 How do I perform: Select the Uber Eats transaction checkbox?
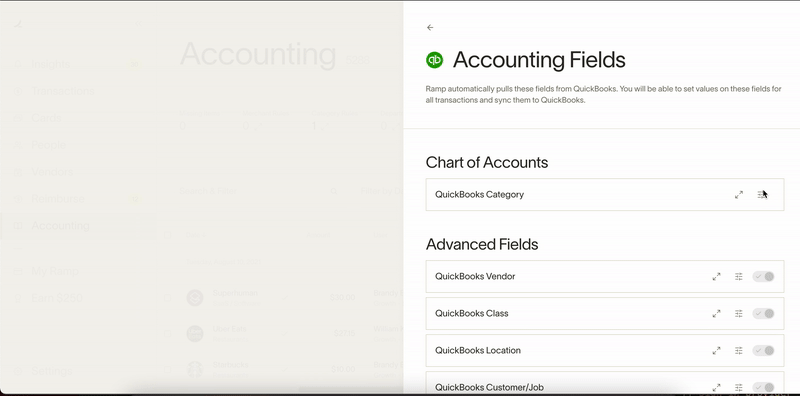167,333
